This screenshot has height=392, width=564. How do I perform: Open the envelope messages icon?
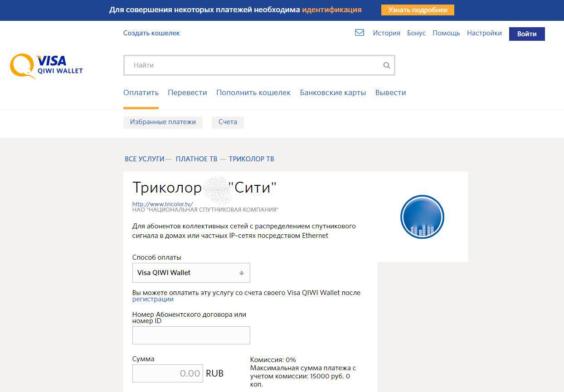pos(360,33)
